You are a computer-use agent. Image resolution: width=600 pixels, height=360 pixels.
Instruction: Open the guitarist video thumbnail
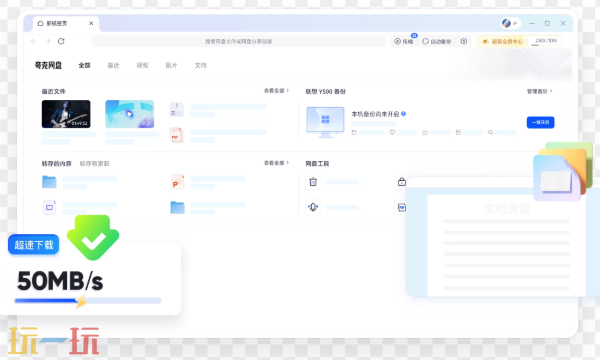coord(66,114)
